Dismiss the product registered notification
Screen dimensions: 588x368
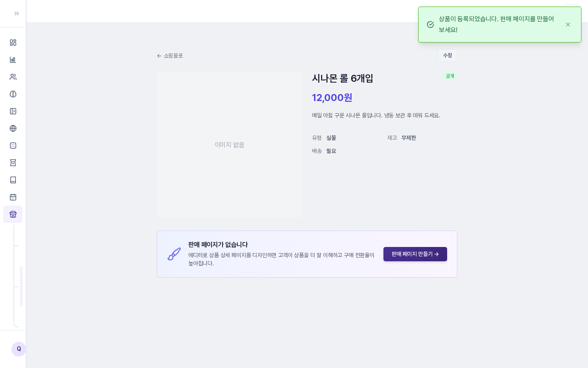[568, 25]
